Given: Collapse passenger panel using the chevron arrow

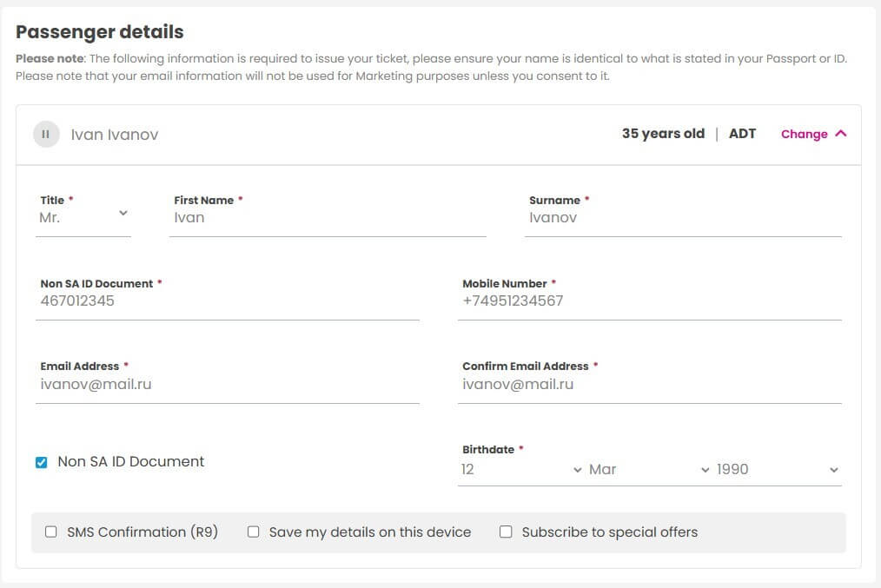Looking at the screenshot, I should click(840, 134).
